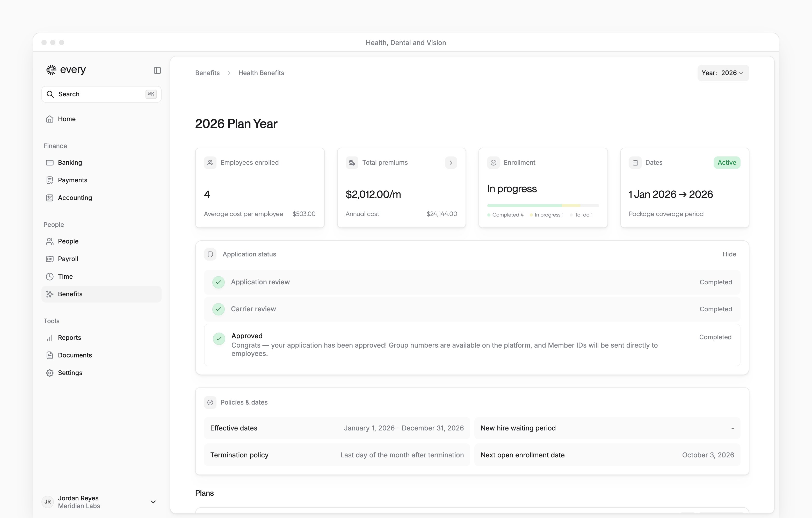Open the Year 2026 dropdown

(x=723, y=73)
